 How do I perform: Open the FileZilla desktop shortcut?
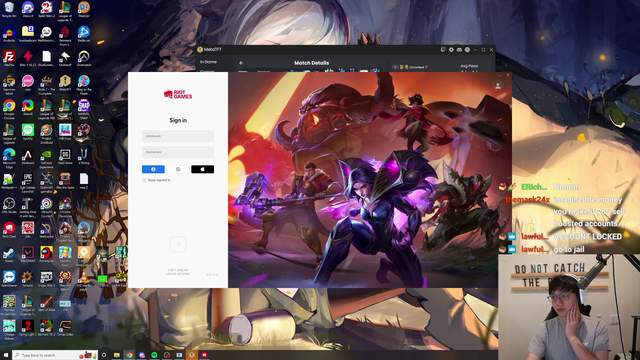tap(9, 58)
